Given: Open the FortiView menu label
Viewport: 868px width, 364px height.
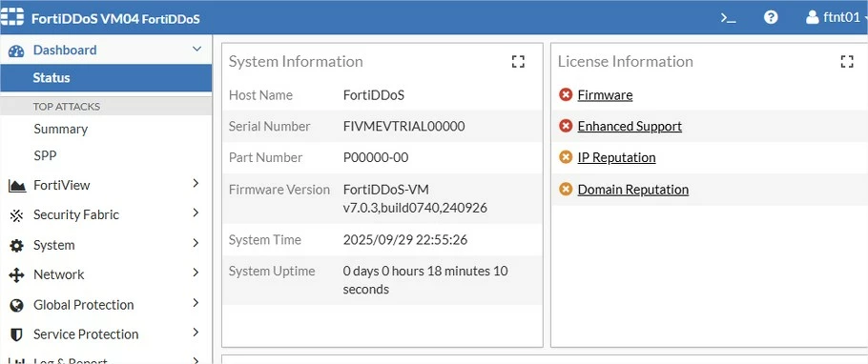Looking at the screenshot, I should pyautogui.click(x=61, y=185).
